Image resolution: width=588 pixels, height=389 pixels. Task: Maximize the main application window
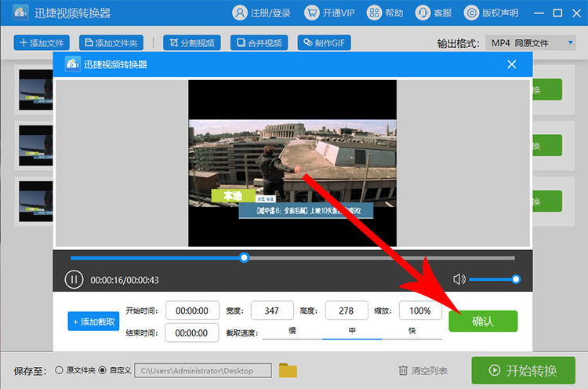557,13
